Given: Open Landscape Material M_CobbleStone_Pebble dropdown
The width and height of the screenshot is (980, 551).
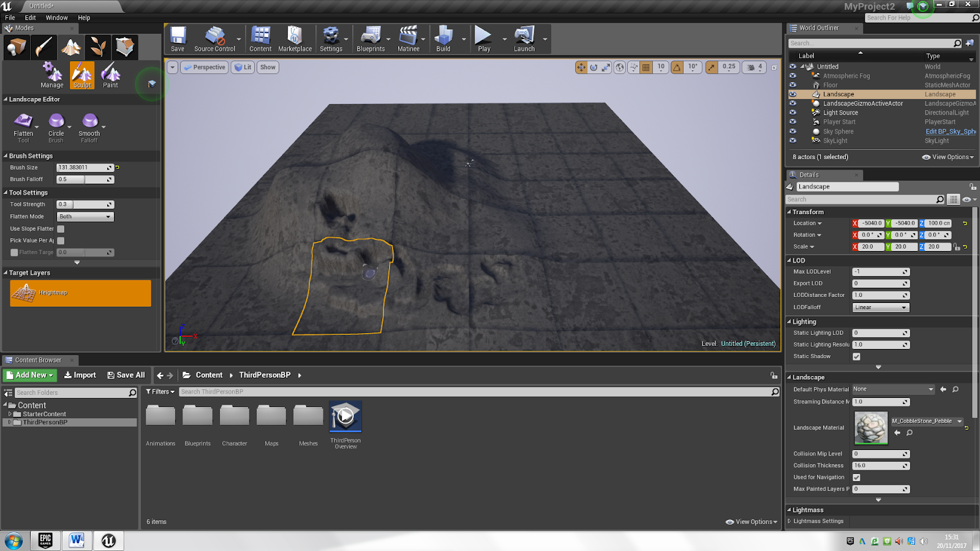Looking at the screenshot, I should tap(927, 421).
